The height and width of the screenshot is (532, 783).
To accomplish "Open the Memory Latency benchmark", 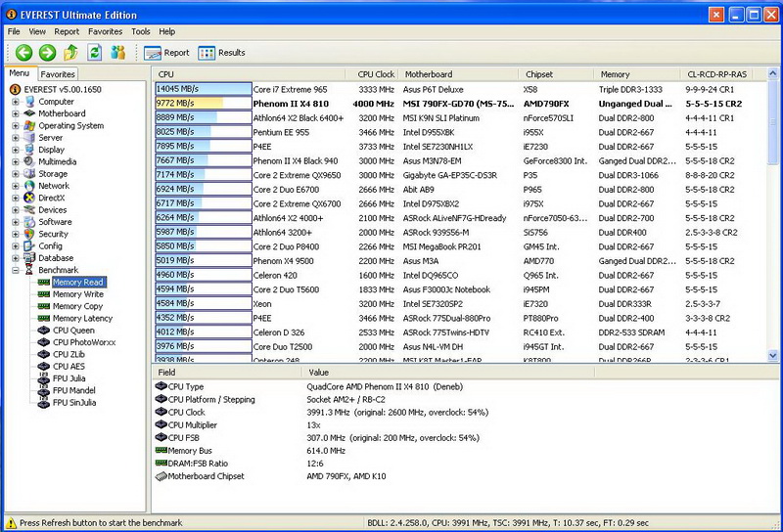I will point(82,319).
